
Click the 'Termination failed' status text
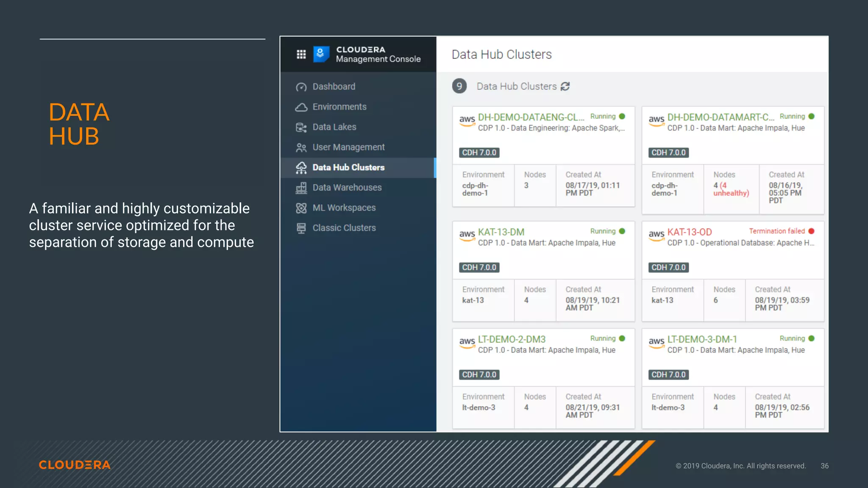[x=777, y=231]
